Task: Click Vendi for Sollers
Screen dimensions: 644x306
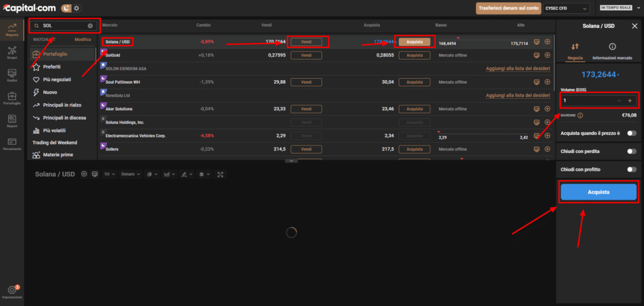Action: click(306, 149)
